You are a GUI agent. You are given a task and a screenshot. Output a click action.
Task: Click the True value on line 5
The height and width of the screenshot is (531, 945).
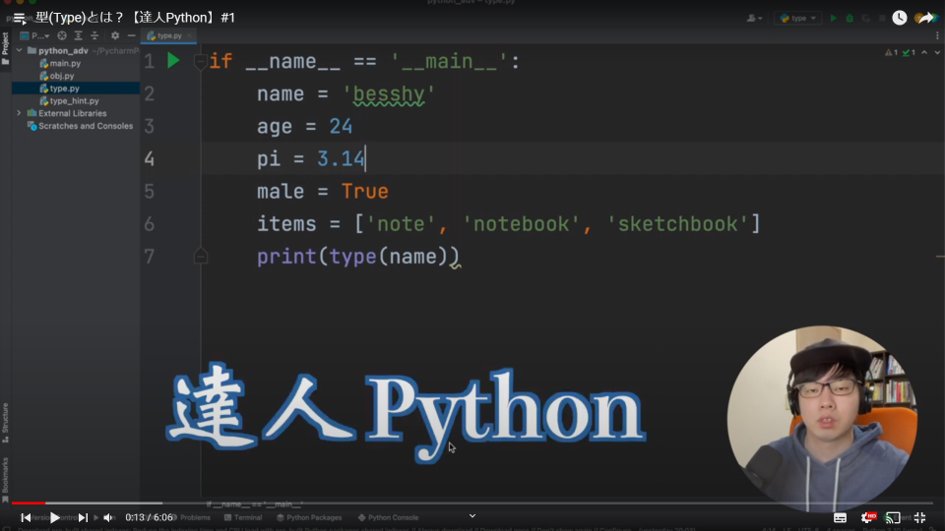365,192
